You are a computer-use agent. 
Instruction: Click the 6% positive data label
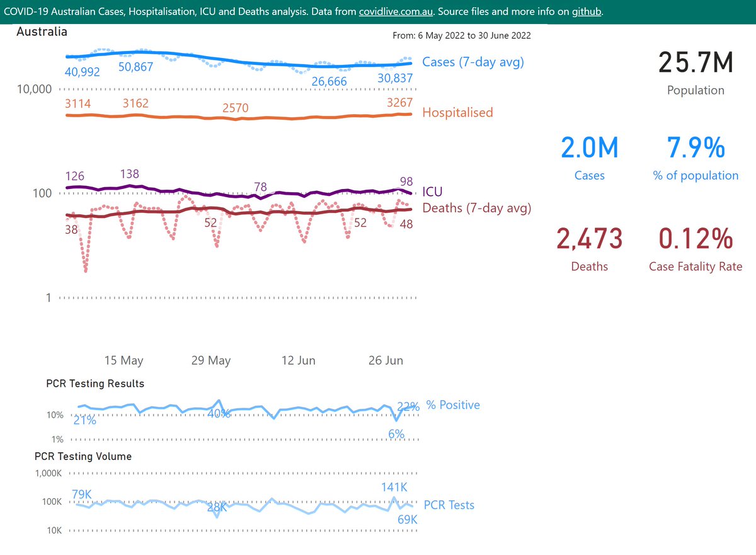(x=397, y=433)
